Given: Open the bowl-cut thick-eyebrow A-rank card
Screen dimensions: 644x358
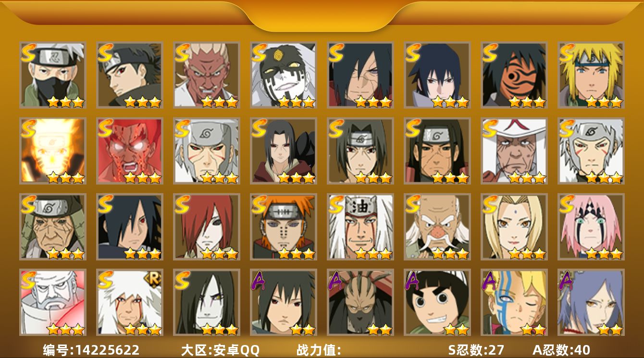Looking at the screenshot, I should click(437, 302).
